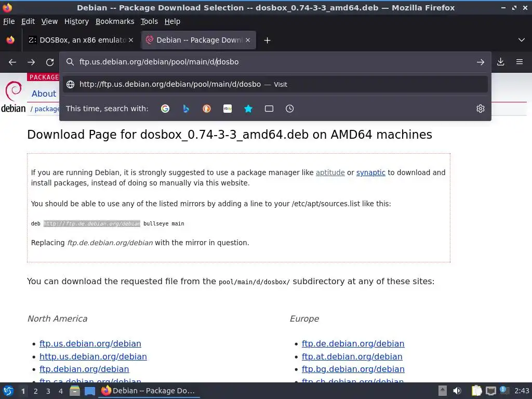Open the ftp.bg.debian.org/debian mirror link
This screenshot has height=399, width=532.
(x=353, y=369)
